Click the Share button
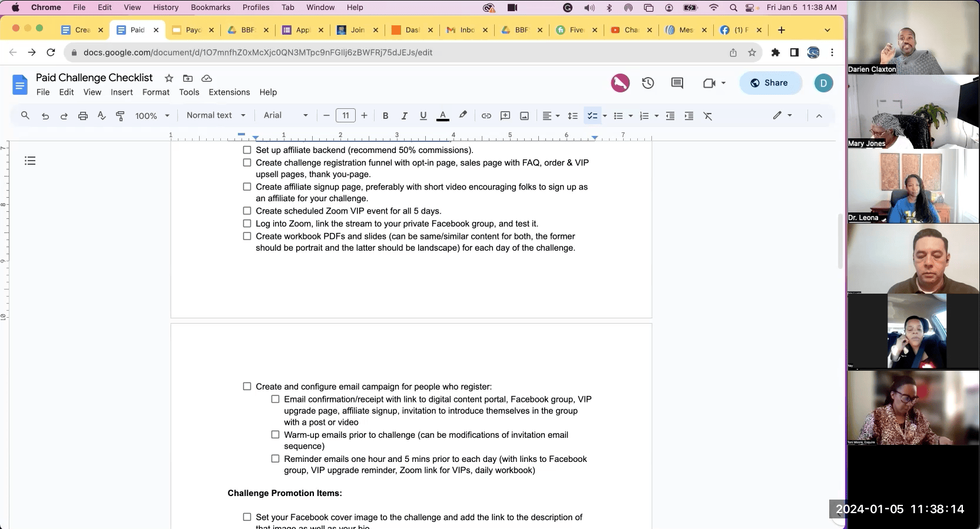 pyautogui.click(x=770, y=83)
